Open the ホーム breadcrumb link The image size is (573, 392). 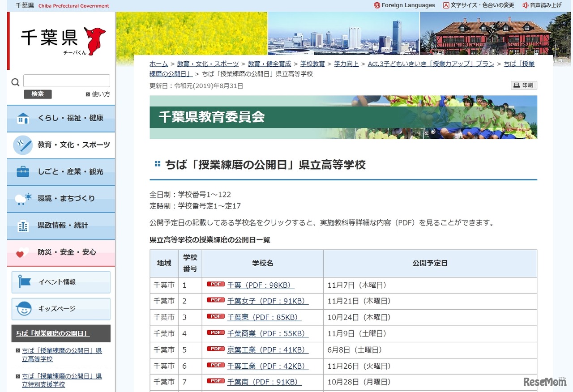(x=158, y=64)
